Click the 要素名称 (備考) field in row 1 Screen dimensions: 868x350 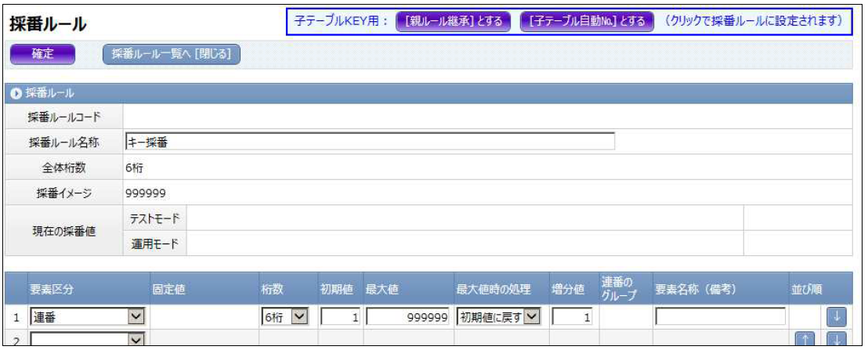(x=720, y=316)
